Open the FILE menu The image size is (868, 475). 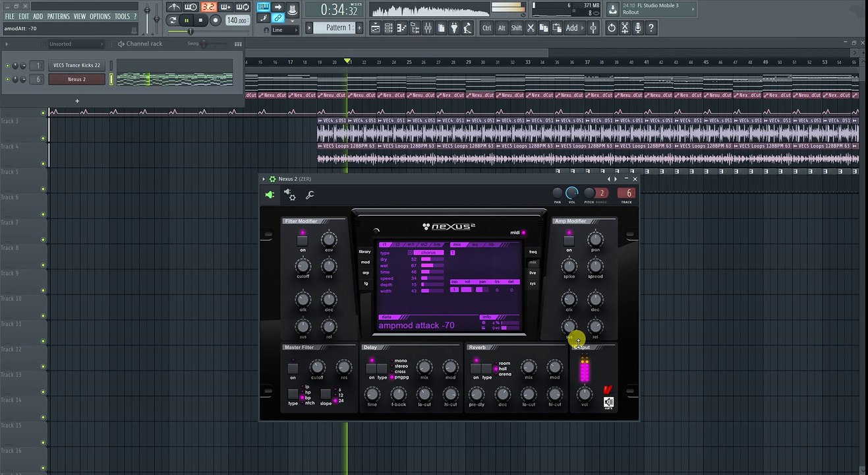(x=10, y=16)
